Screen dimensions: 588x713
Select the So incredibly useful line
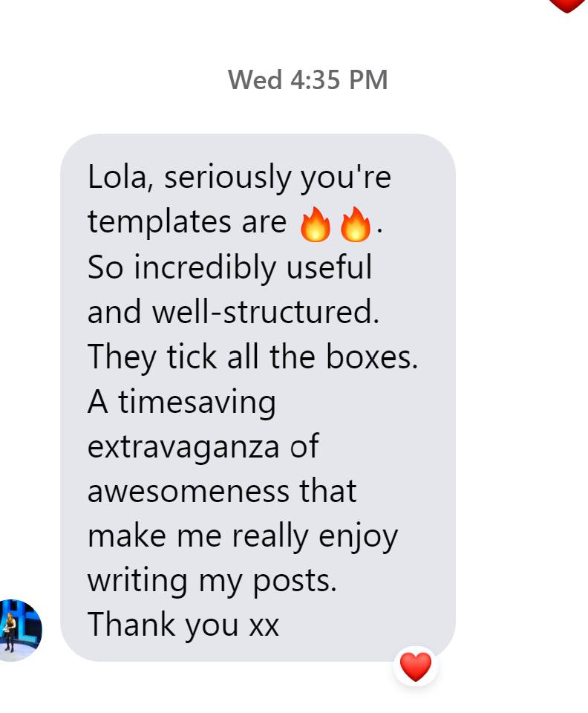coord(229,267)
